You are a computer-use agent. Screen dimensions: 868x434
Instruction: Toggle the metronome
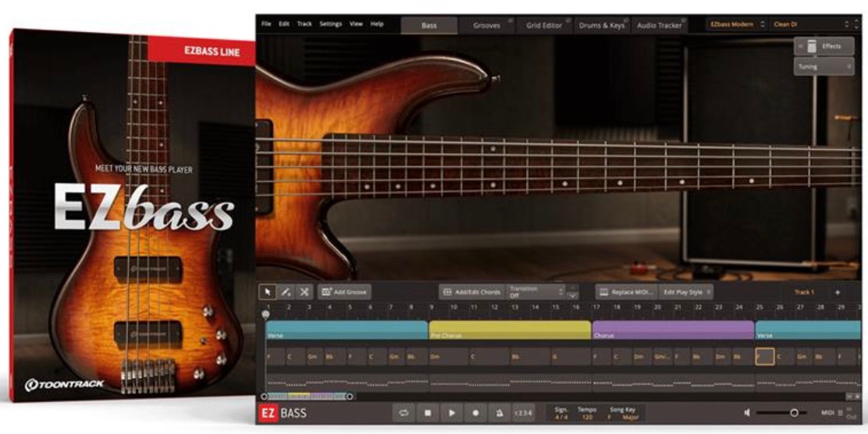point(499,412)
